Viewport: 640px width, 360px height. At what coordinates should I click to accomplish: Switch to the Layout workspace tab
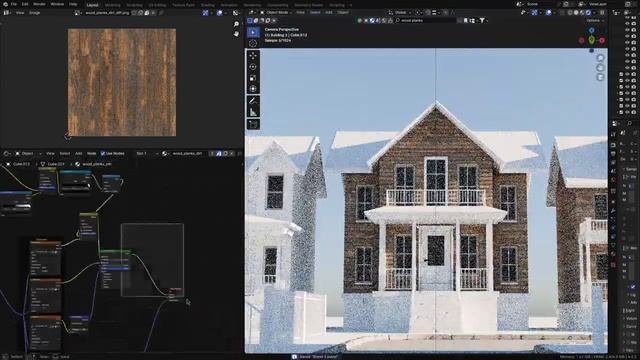[93, 5]
